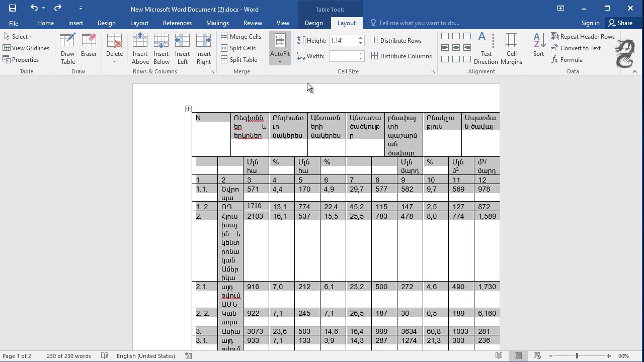Viewport: 644px width, 362px height.
Task: Align text top left in cell
Action: click(445, 36)
